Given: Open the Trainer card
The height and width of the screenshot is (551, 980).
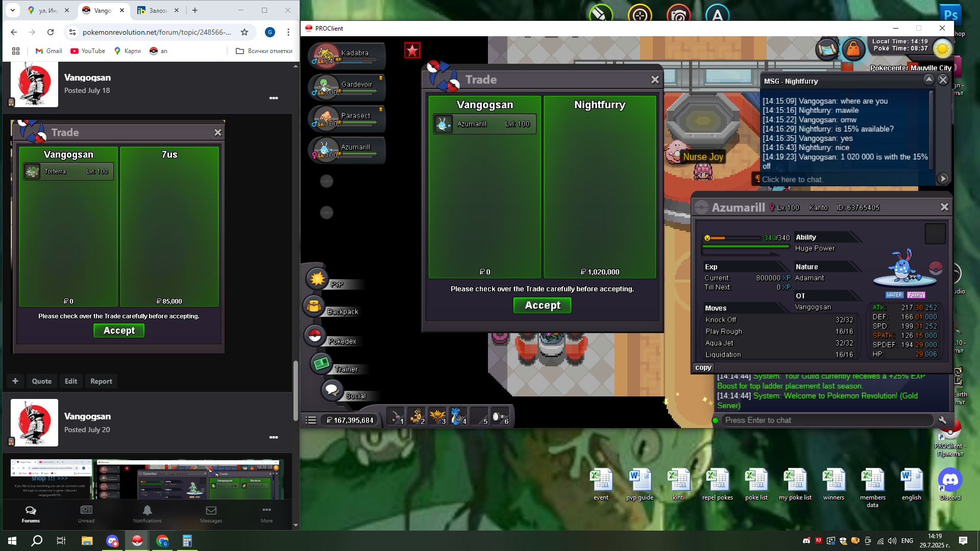Looking at the screenshot, I should click(x=322, y=364).
